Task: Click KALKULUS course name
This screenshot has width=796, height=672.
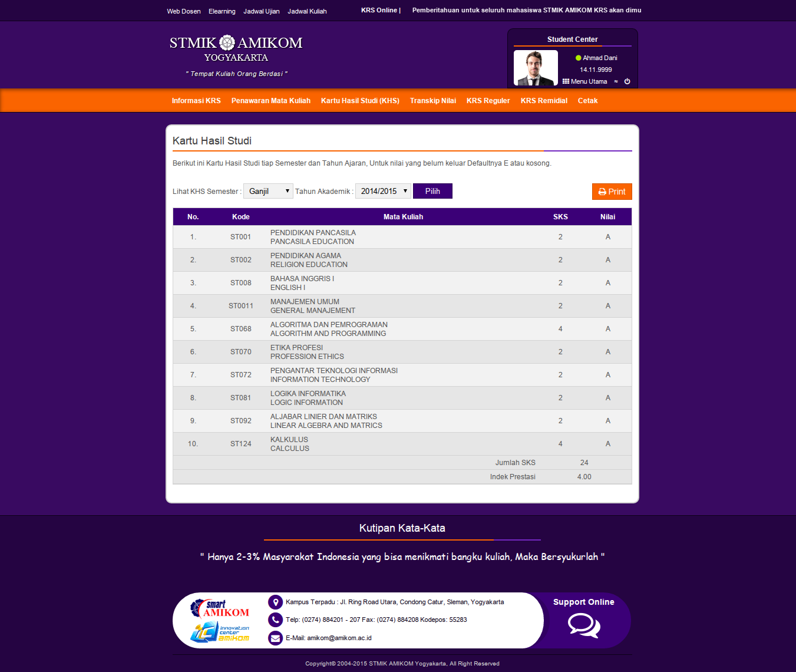Action: pos(289,440)
